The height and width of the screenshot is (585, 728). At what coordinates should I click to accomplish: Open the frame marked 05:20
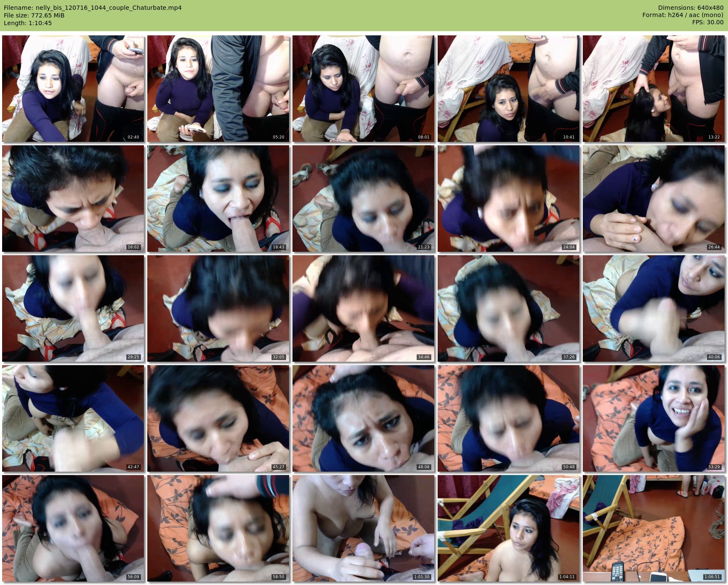[x=218, y=89]
